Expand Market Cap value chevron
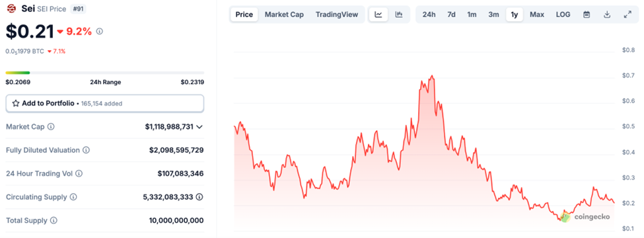Viewport: 644px width, 238px height. [199, 127]
